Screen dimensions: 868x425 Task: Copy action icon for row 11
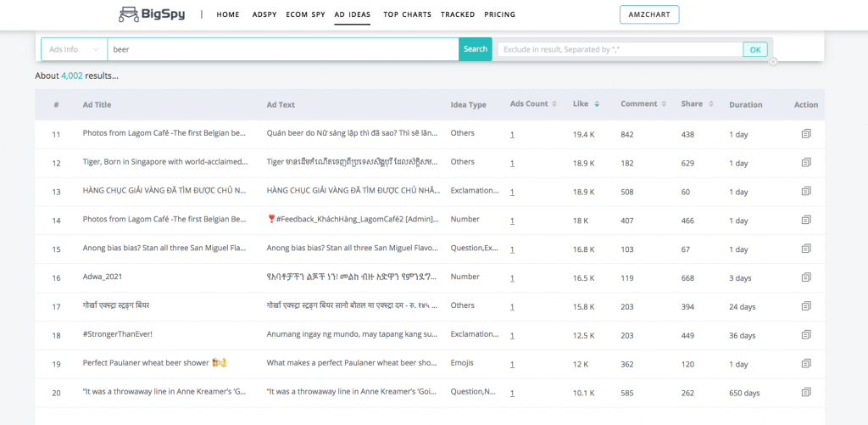[806, 133]
